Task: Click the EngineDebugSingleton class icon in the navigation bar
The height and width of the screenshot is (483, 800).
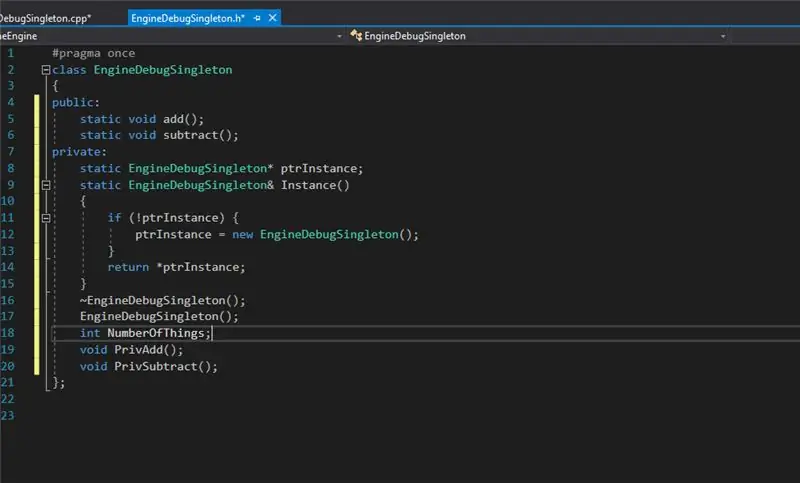Action: (356, 35)
